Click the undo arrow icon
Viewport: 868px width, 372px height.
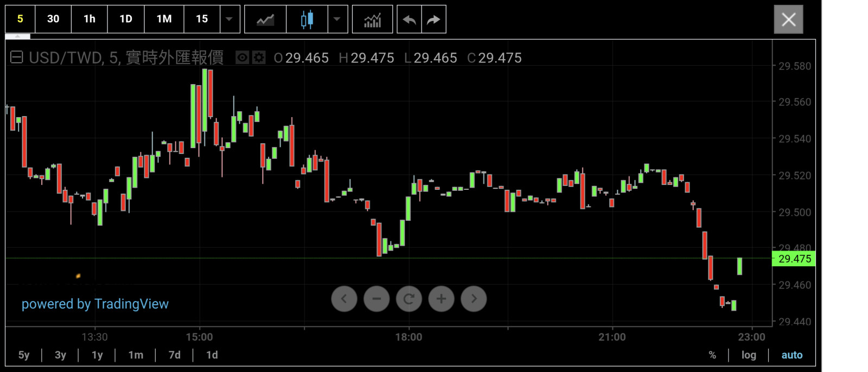tap(410, 20)
